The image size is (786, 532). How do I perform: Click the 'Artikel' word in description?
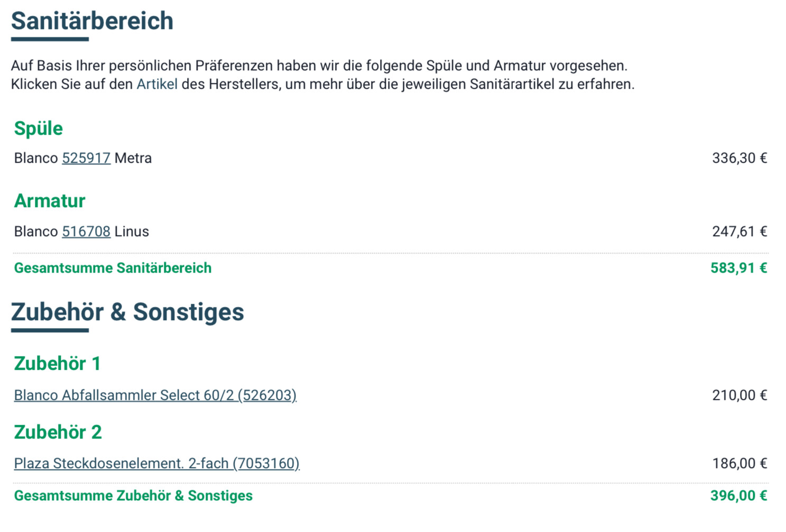(x=157, y=84)
